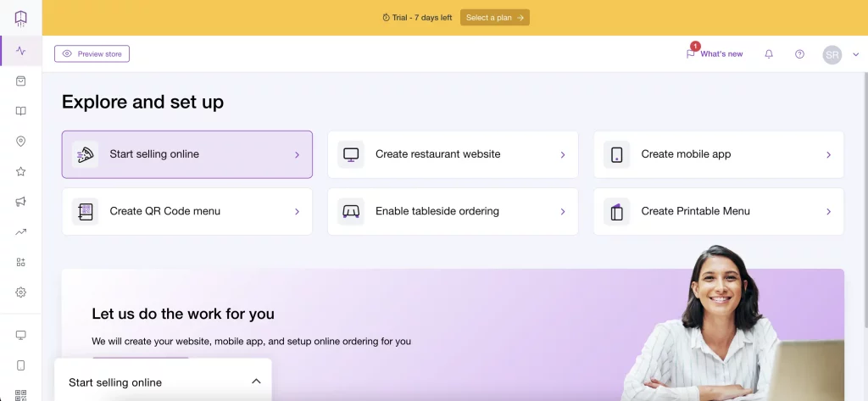Select the Start selling online card
This screenshot has width=868, height=401.
point(186,154)
